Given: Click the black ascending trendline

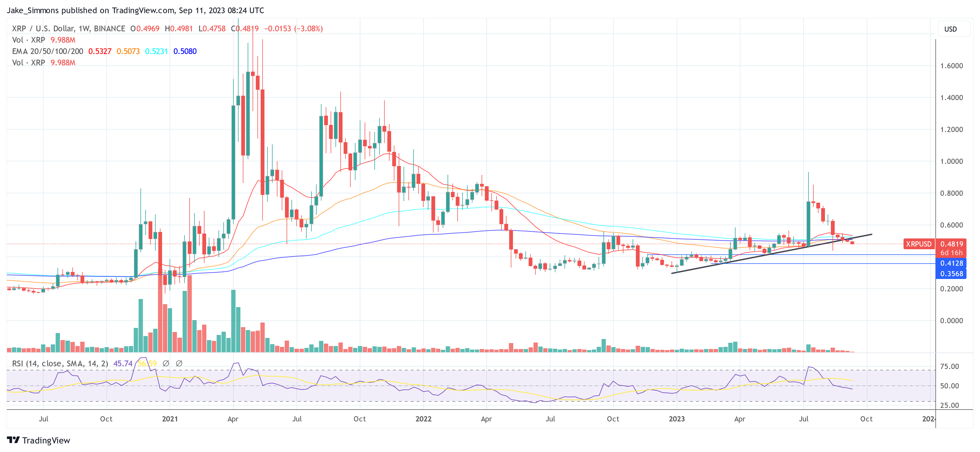Looking at the screenshot, I should (771, 254).
